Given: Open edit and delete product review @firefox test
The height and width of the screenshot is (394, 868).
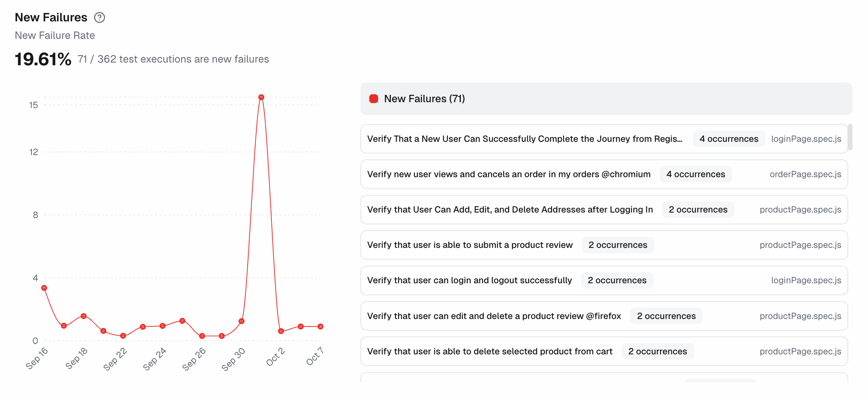Looking at the screenshot, I should pyautogui.click(x=494, y=316).
